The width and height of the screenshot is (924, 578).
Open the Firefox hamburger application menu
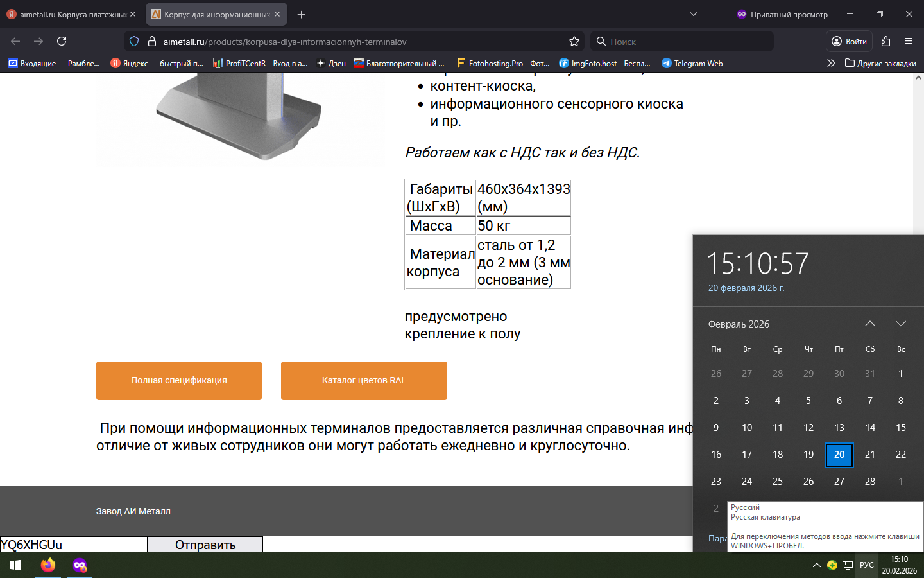tap(909, 41)
